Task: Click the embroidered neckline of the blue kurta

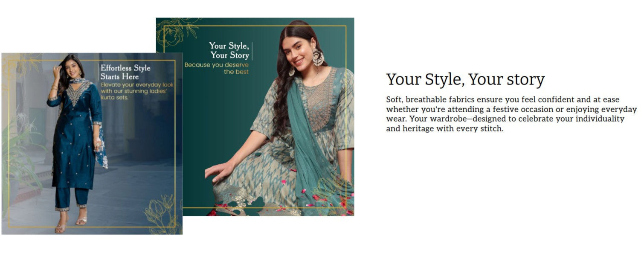Action: pos(77,93)
